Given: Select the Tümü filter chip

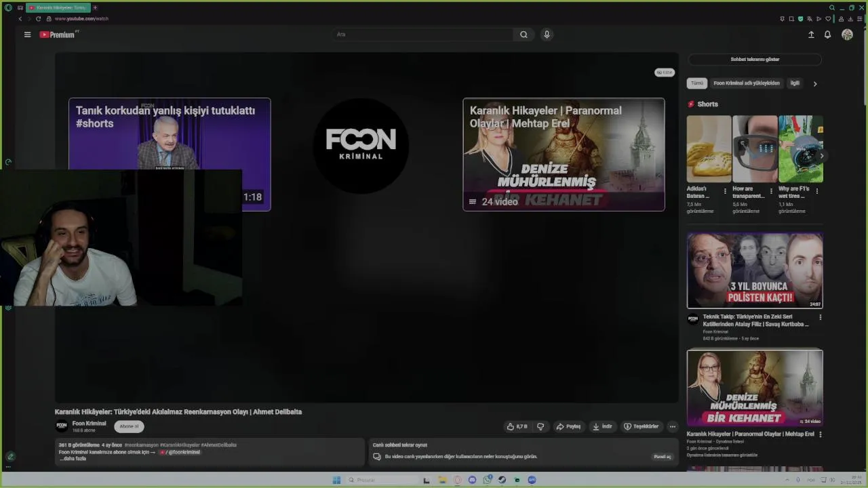Looking at the screenshot, I should click(x=697, y=83).
